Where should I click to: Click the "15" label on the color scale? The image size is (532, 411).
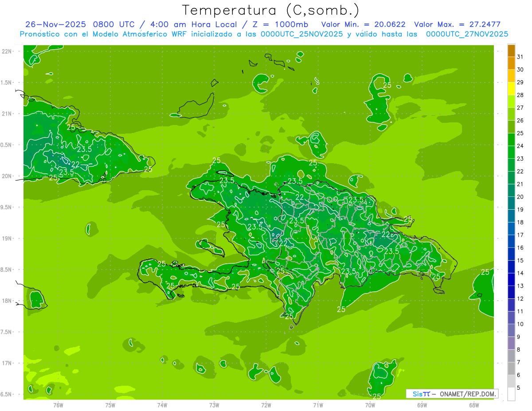click(x=520, y=261)
